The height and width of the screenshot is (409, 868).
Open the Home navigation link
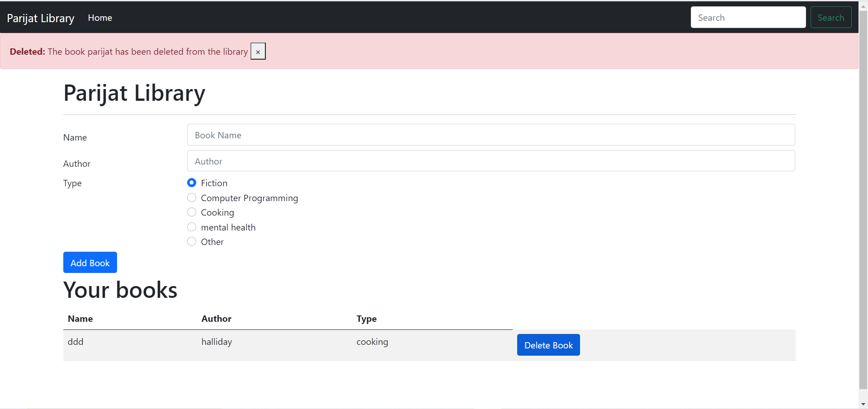99,18
